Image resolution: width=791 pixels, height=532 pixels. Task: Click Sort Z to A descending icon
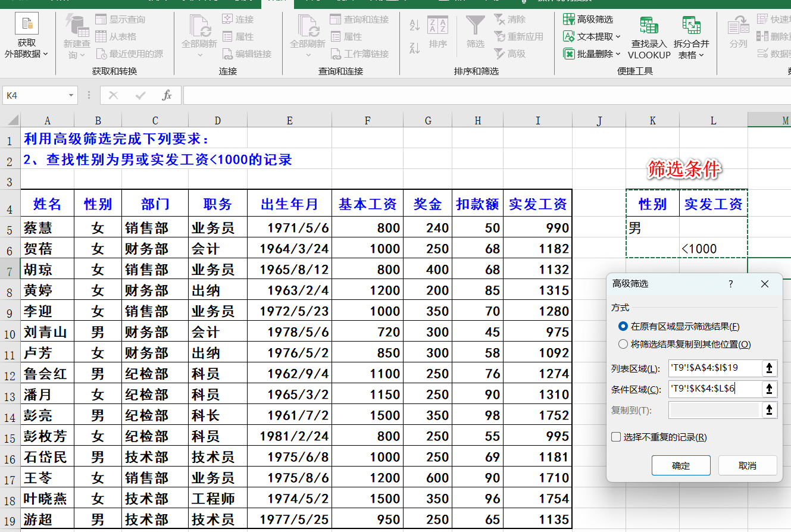(415, 48)
